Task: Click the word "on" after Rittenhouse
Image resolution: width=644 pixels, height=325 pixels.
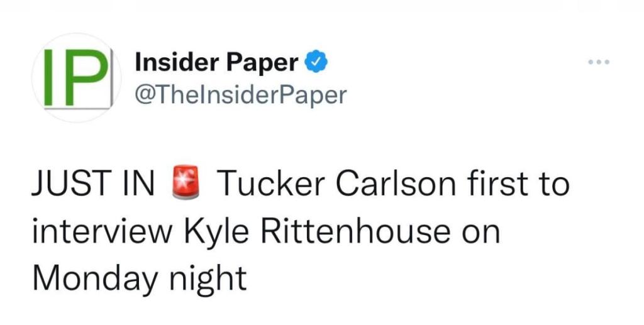Action: pyautogui.click(x=482, y=233)
